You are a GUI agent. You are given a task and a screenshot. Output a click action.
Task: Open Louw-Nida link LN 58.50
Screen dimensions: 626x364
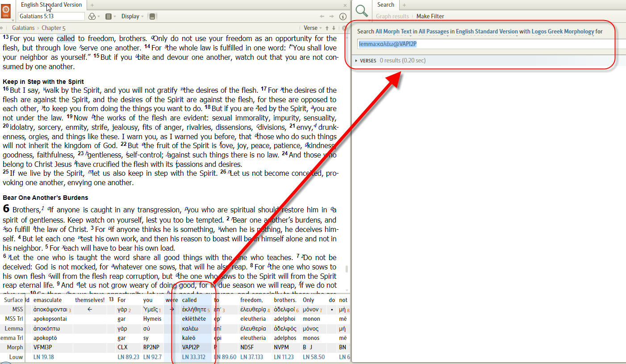pos(314,357)
